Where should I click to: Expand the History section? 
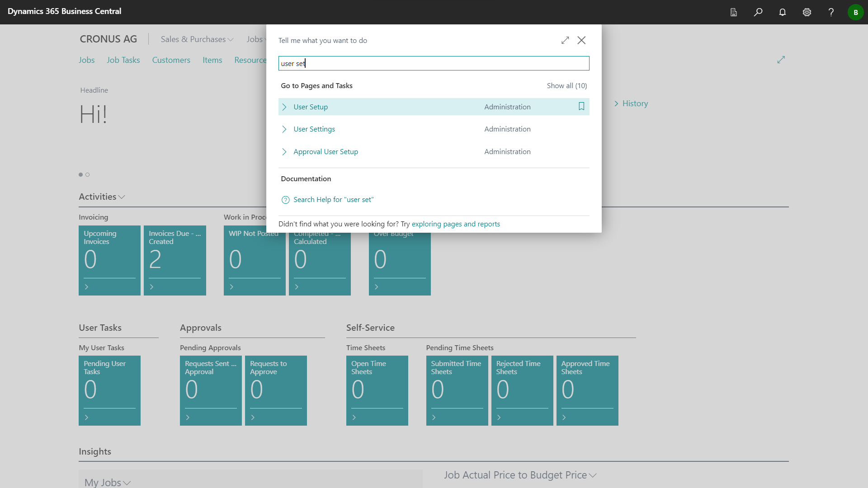point(631,103)
